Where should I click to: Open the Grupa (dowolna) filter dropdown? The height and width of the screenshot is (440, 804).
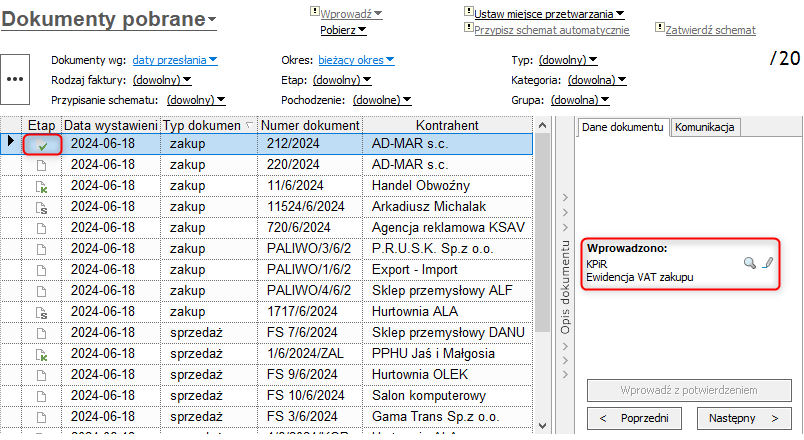(580, 100)
